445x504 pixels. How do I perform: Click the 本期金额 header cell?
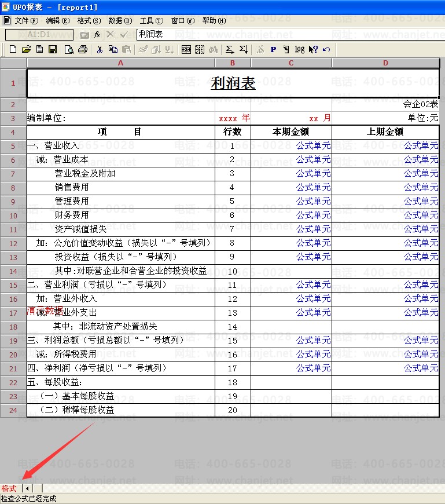tap(291, 132)
